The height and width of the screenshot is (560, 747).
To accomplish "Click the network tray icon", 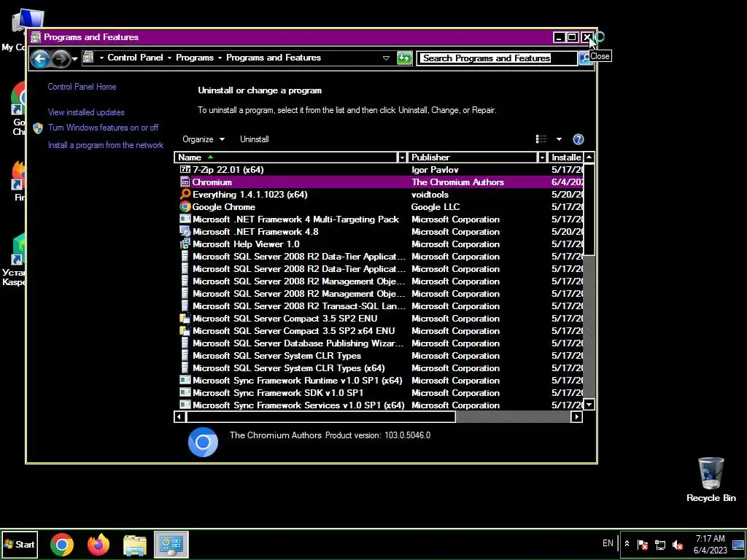I will pyautogui.click(x=659, y=544).
